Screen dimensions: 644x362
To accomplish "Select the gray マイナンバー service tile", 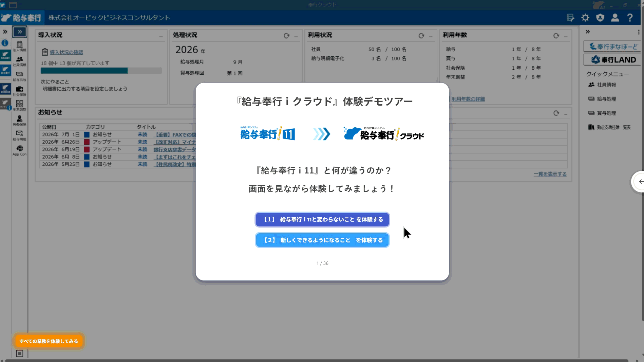I will click(5, 104).
